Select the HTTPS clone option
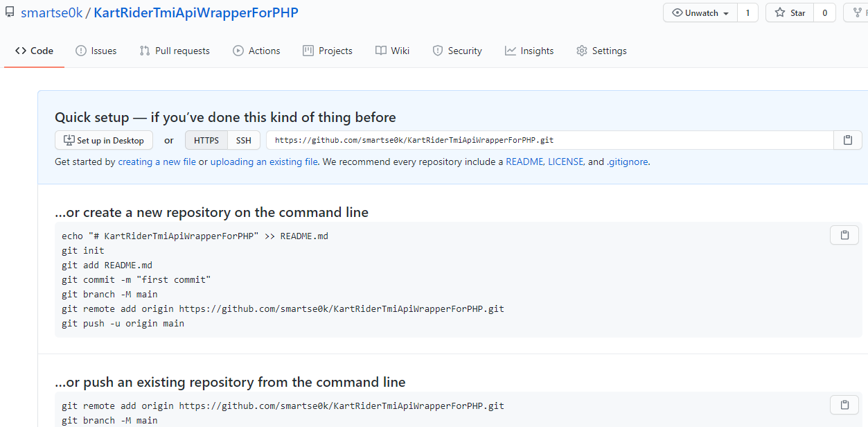The width and height of the screenshot is (868, 427). pos(206,140)
